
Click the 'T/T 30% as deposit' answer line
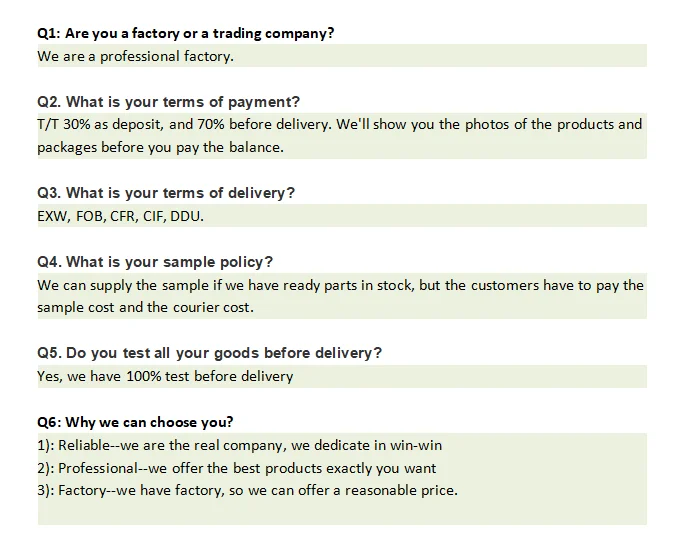pos(339,125)
